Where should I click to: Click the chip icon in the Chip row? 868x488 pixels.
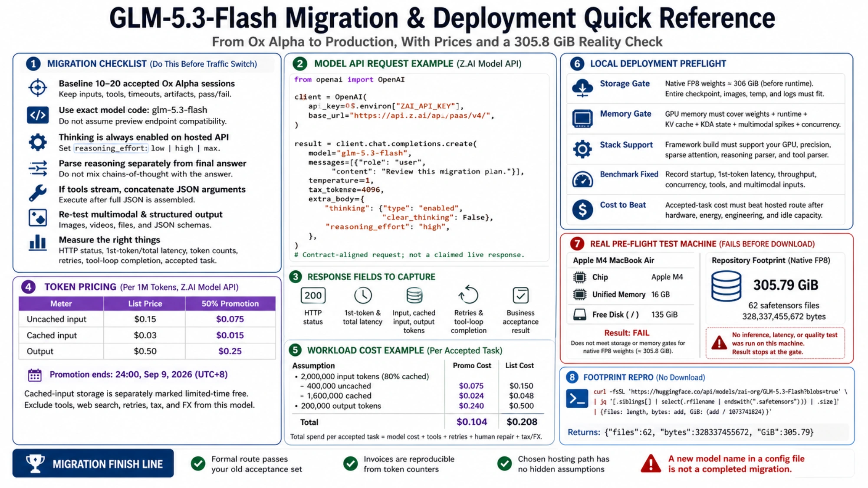coord(579,277)
